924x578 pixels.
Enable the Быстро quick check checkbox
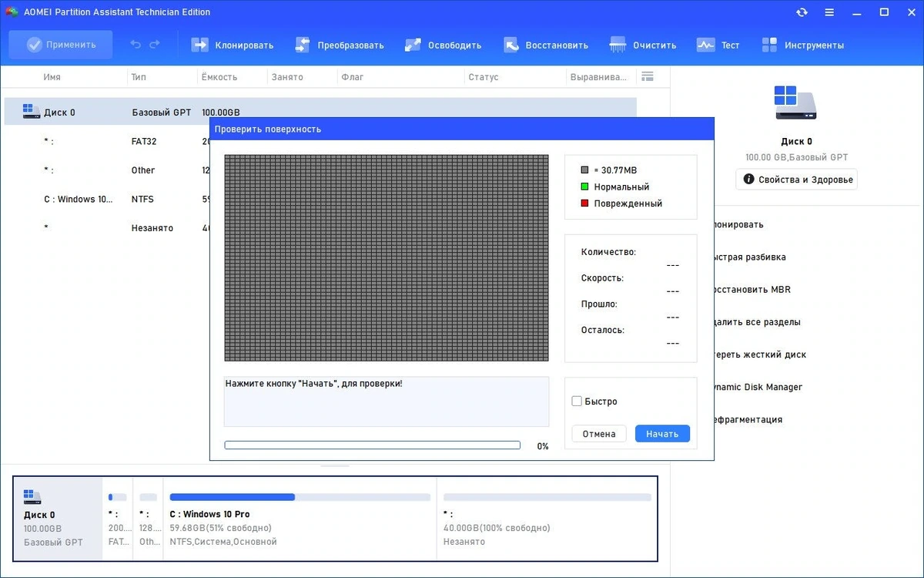(x=577, y=402)
